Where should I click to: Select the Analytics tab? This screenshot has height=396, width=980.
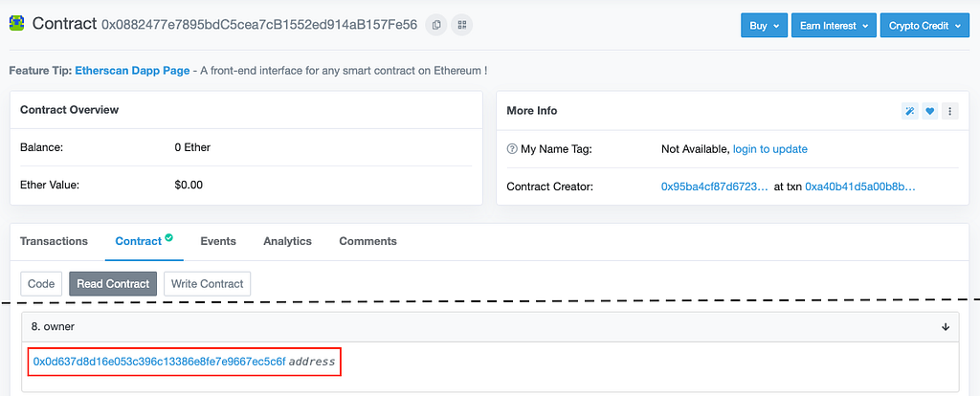click(x=287, y=241)
